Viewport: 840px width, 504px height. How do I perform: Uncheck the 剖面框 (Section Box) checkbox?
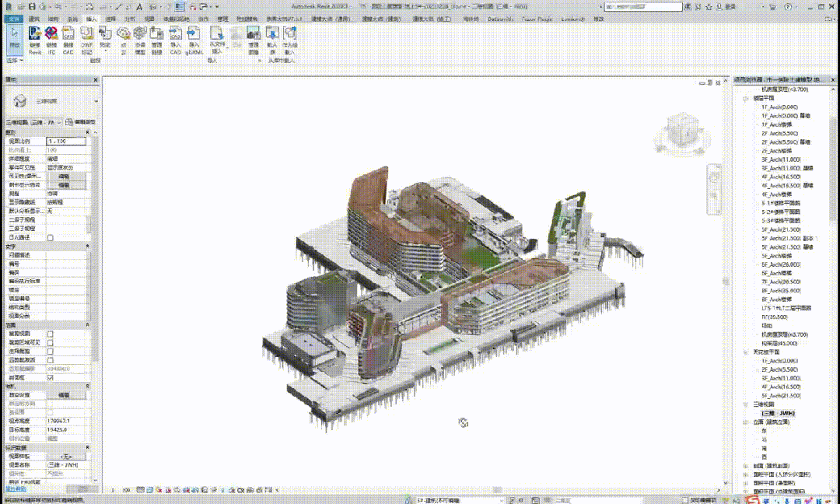51,377
